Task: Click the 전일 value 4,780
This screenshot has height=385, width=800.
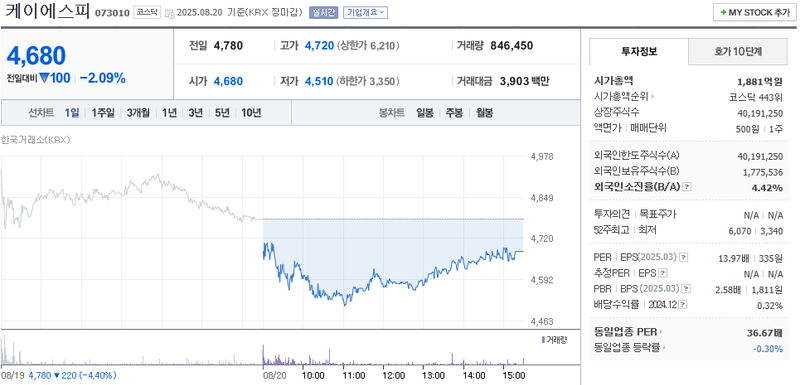Action: pyautogui.click(x=228, y=46)
